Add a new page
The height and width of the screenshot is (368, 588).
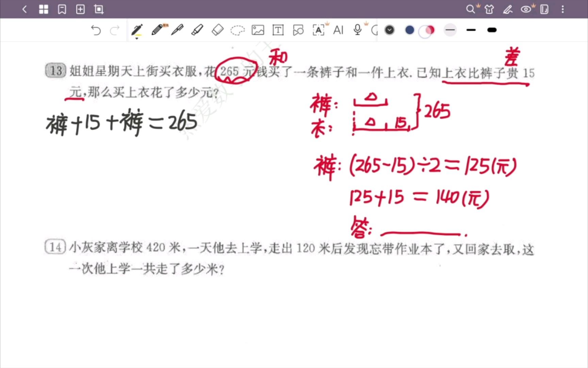pos(80,9)
